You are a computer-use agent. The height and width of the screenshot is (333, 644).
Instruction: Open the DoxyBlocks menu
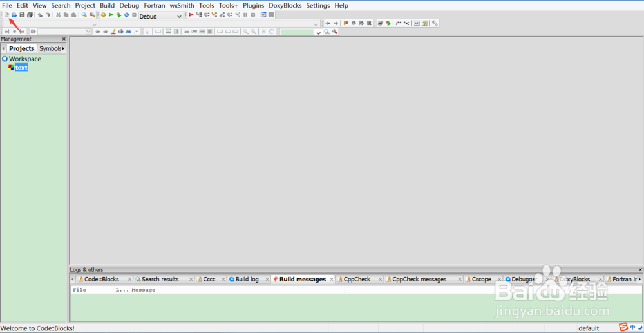pos(285,5)
